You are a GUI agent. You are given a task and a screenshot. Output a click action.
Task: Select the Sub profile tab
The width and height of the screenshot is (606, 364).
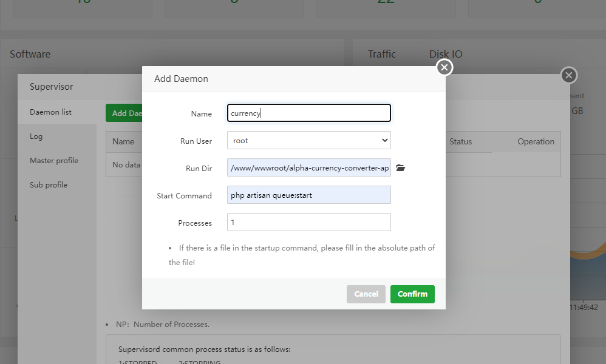tap(49, 185)
